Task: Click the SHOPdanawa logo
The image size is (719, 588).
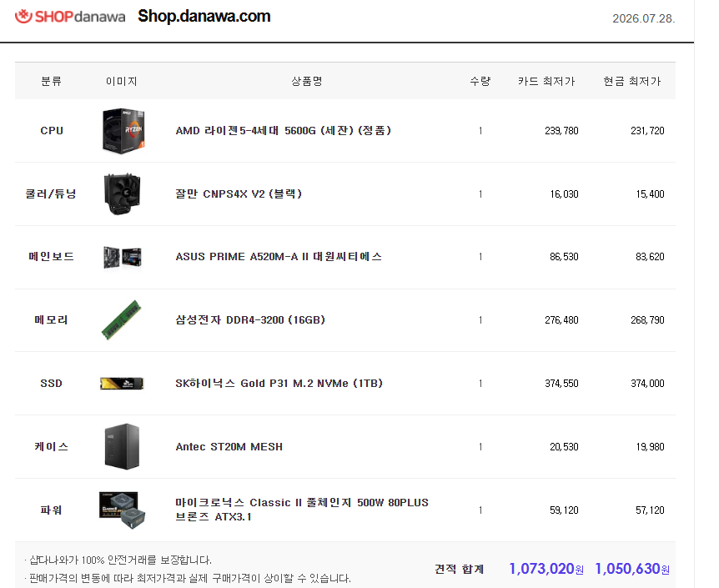Action: 70,17
